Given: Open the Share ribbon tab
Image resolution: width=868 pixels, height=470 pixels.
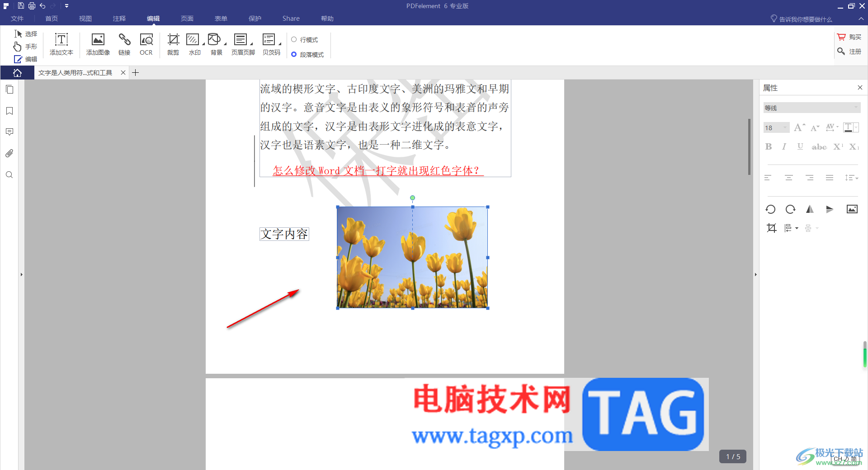Looking at the screenshot, I should pos(291,19).
